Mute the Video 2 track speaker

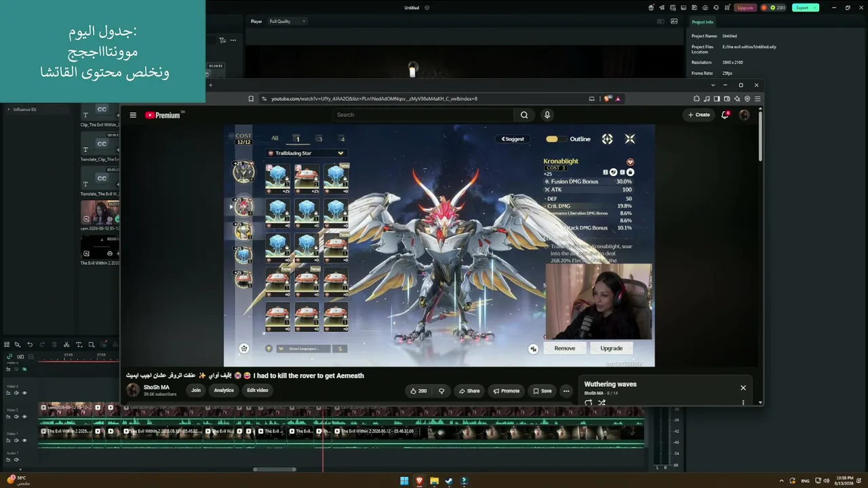pyautogui.click(x=17, y=417)
